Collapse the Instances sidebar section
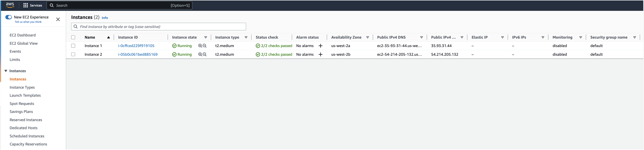644x150 pixels. pyautogui.click(x=6, y=71)
